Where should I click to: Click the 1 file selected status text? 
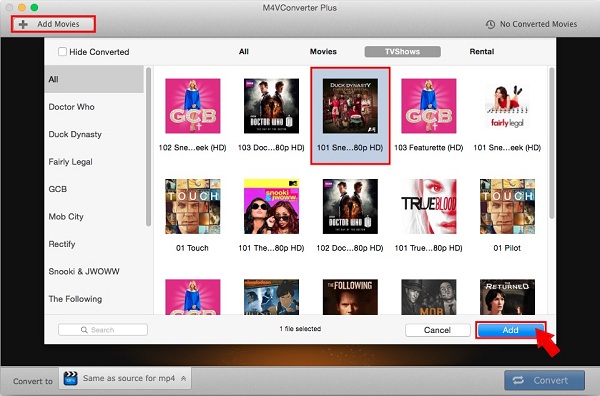point(300,329)
